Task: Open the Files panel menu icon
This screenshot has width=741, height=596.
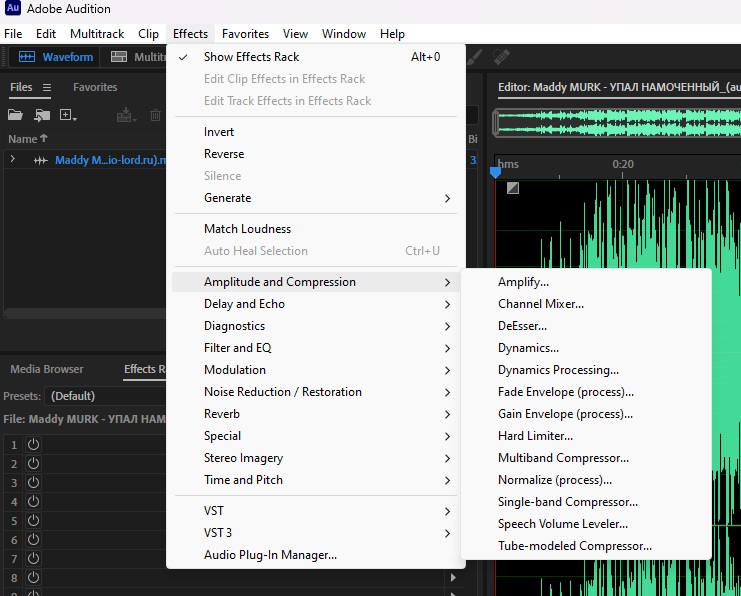Action: 46,87
